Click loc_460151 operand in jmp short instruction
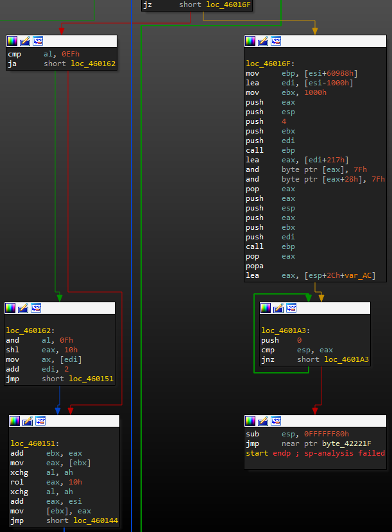 coord(91,379)
